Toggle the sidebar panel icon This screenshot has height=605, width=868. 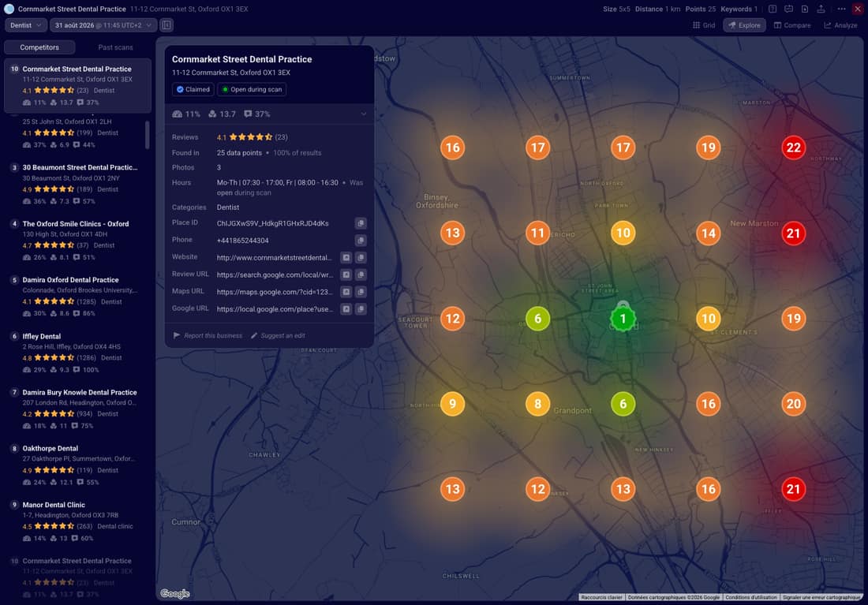pyautogui.click(x=166, y=25)
